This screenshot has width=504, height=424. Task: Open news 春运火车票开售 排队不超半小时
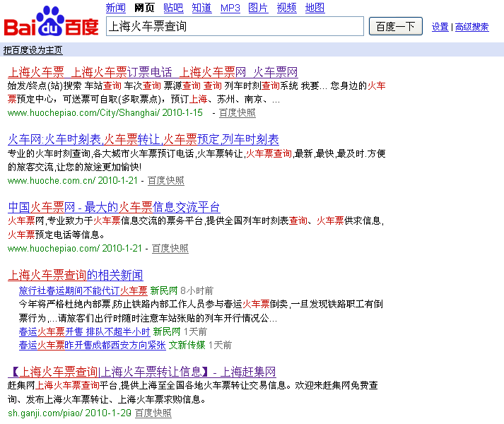(85, 331)
